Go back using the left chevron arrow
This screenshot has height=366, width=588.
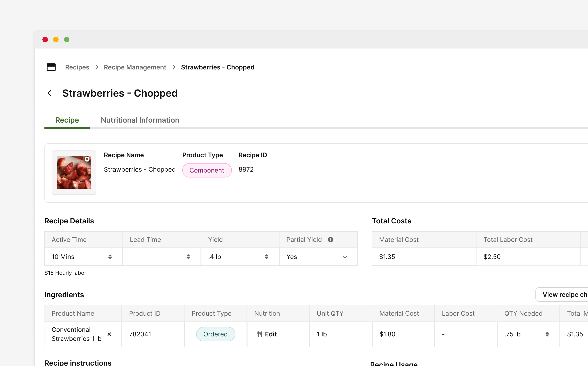(x=49, y=93)
